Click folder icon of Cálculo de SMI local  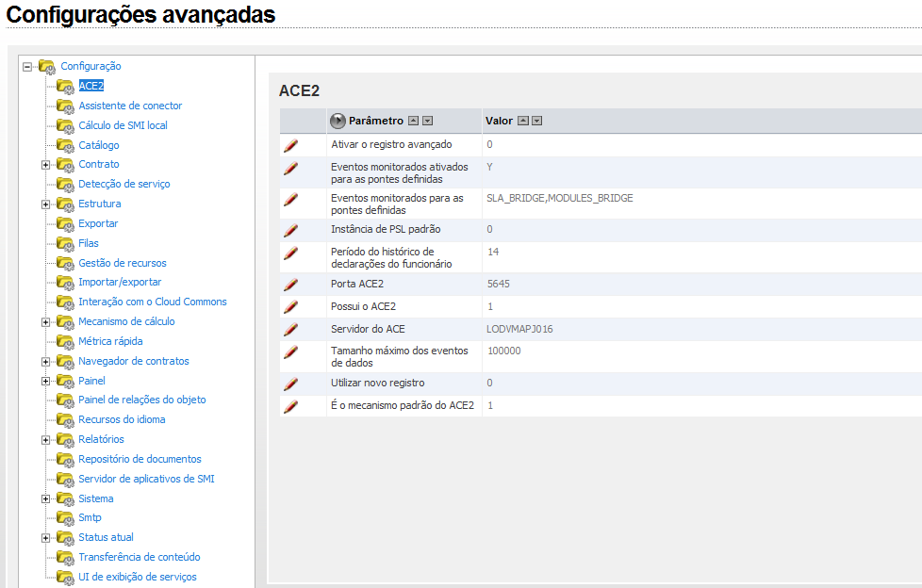click(65, 126)
